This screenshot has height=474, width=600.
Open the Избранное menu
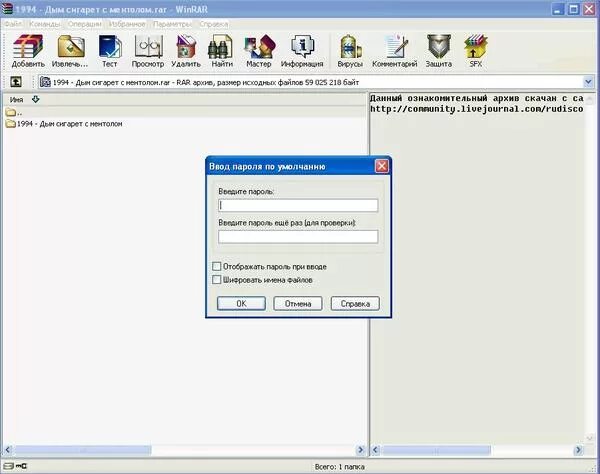[x=127, y=24]
